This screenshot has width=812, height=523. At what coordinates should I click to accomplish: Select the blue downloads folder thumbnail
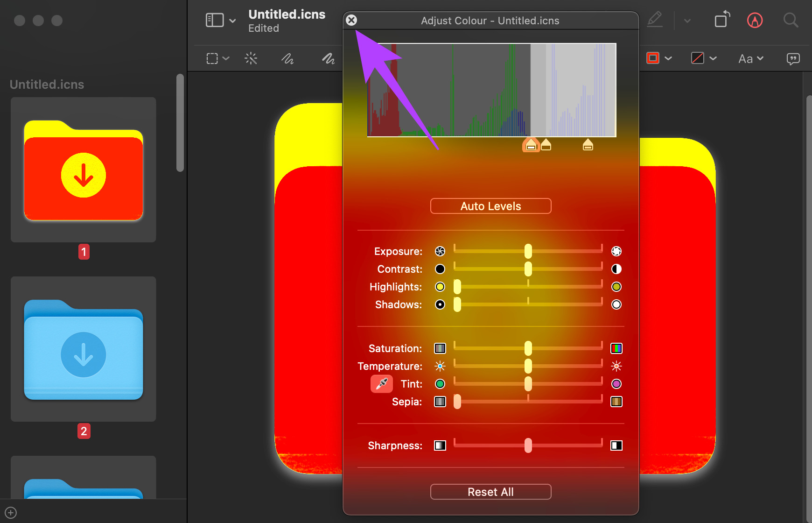[x=84, y=349]
